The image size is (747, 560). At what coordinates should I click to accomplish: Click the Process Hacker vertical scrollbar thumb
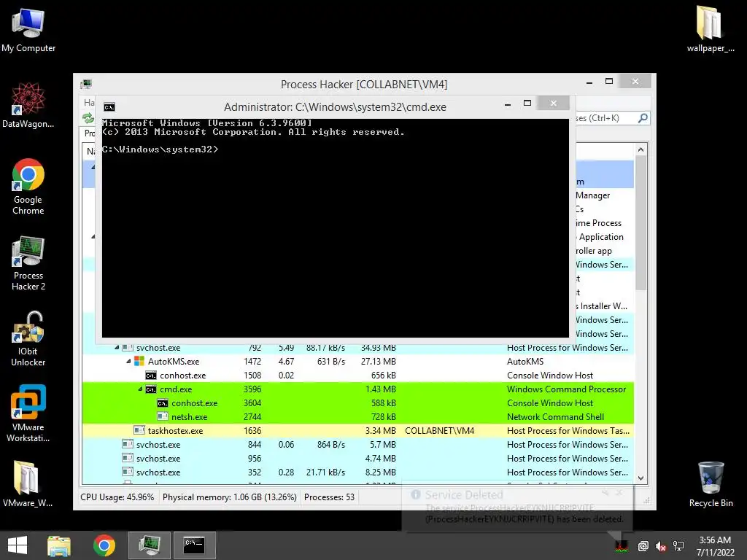point(640,222)
